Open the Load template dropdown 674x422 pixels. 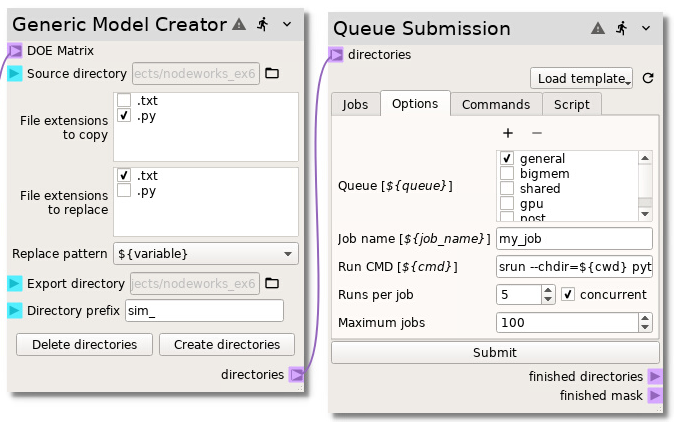(581, 78)
